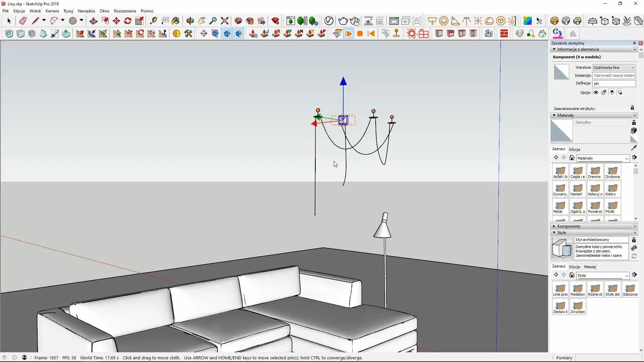Open the V-Ray teapot render icon
Viewport: 644px width, 362px height.
(x=343, y=21)
